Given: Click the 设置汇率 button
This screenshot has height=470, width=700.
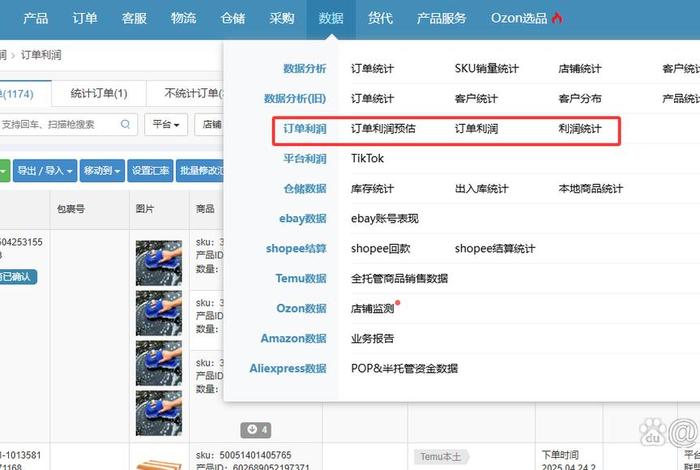Looking at the screenshot, I should point(150,171).
